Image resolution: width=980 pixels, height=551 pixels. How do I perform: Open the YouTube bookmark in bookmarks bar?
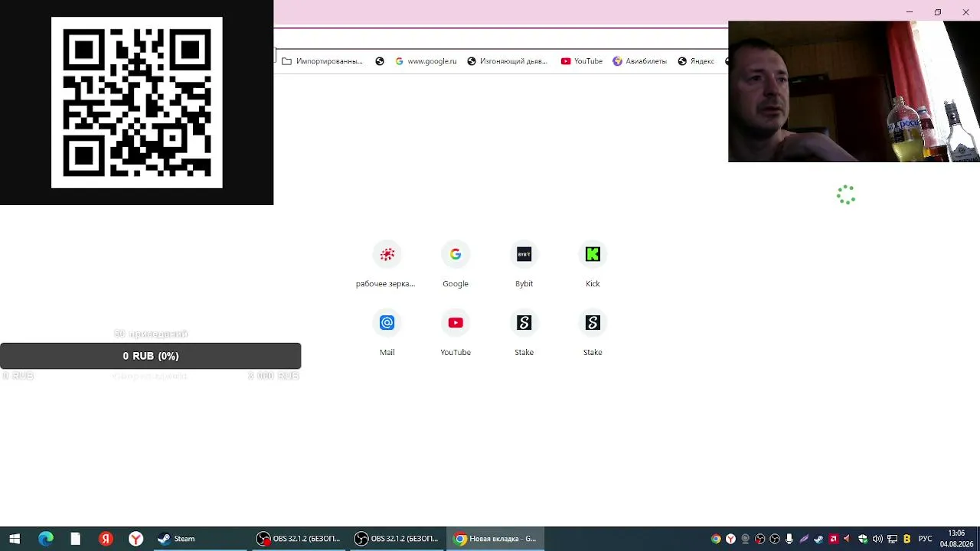pyautogui.click(x=582, y=61)
